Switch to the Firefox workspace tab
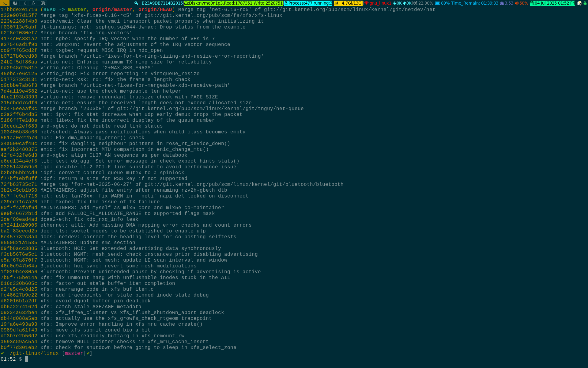Image resolution: width=588 pixels, height=368 pixels. [15, 3]
